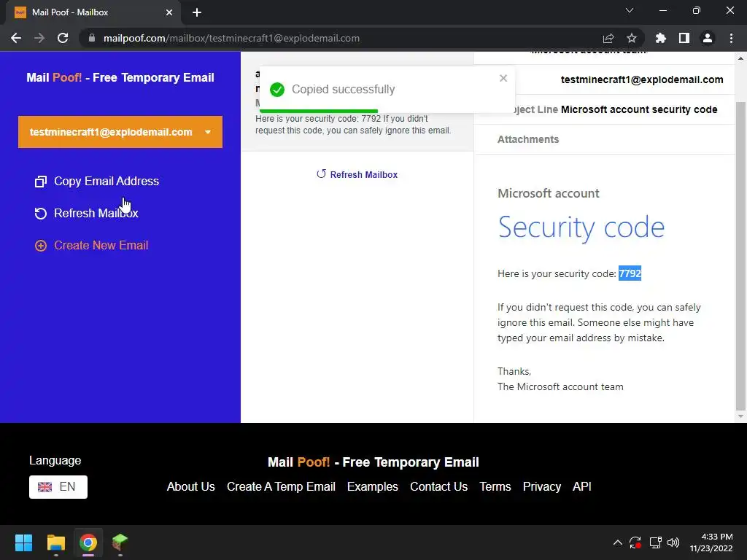747x560 pixels.
Task: Open the Terms footer link
Action: pos(495,486)
